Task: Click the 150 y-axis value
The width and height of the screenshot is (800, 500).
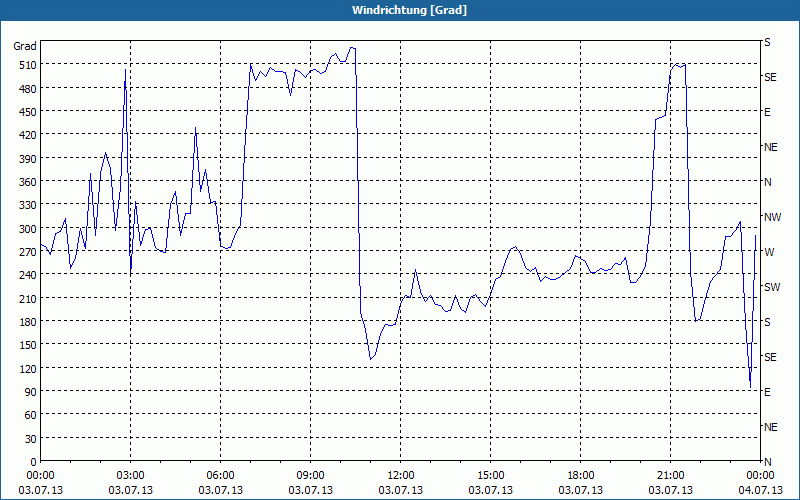Action: pyautogui.click(x=28, y=345)
